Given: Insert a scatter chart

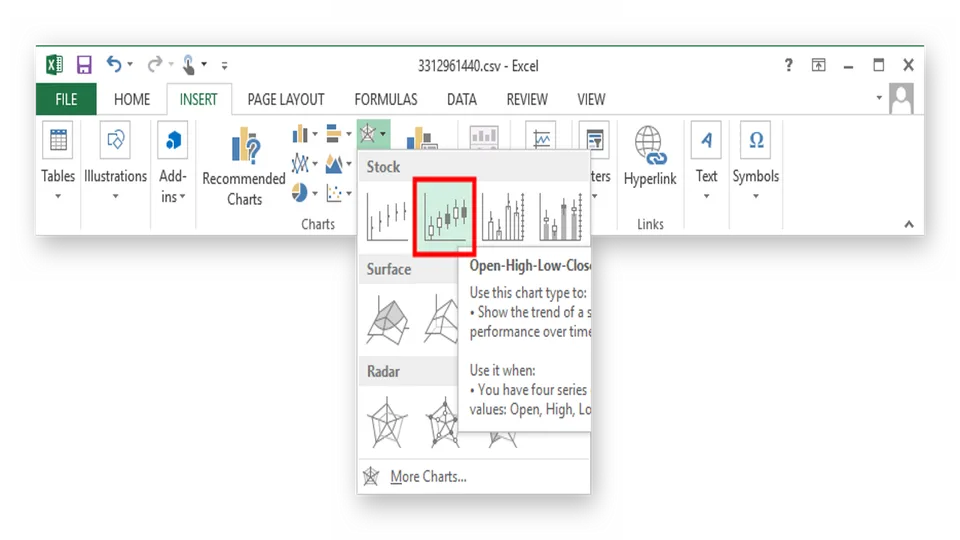Looking at the screenshot, I should tap(334, 193).
